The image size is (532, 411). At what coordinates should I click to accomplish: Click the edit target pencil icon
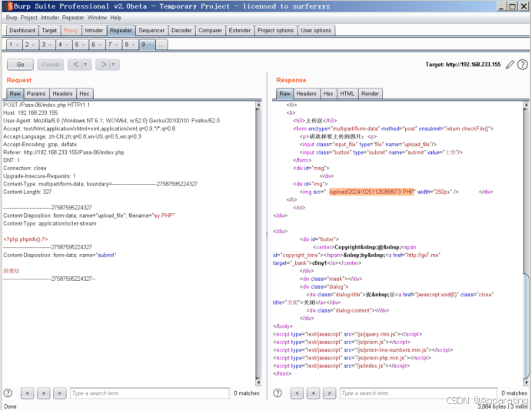[510, 65]
